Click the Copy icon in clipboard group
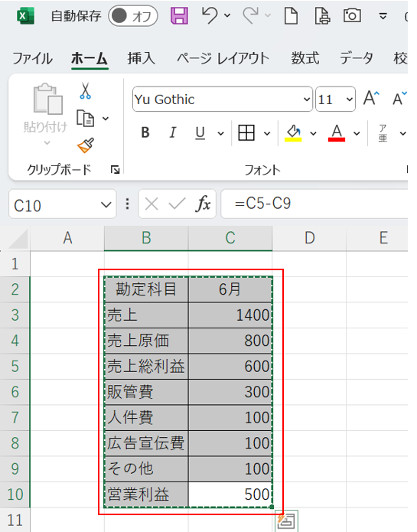The image size is (417, 532). [x=85, y=119]
